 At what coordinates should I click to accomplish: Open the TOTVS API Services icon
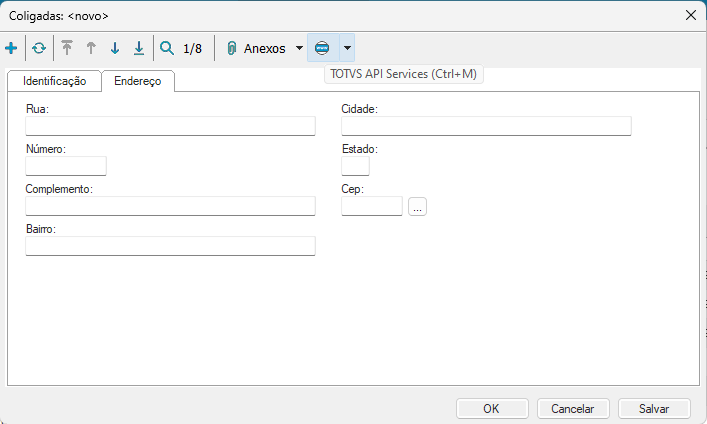click(321, 48)
